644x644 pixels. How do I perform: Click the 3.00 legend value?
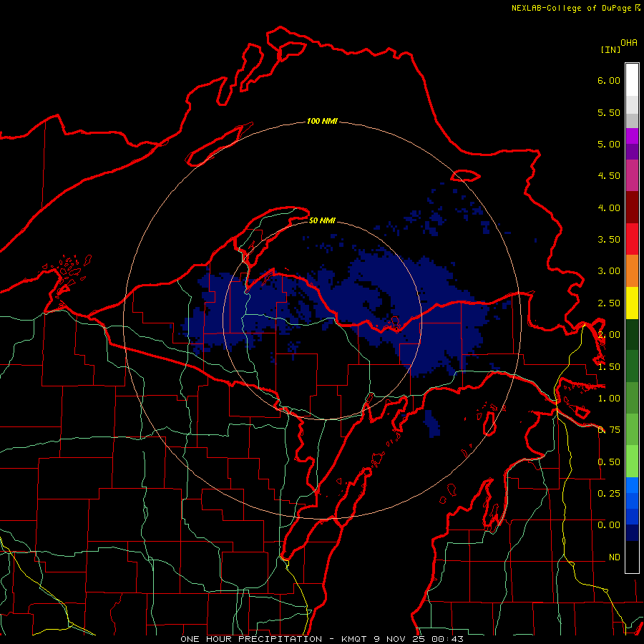(x=609, y=271)
